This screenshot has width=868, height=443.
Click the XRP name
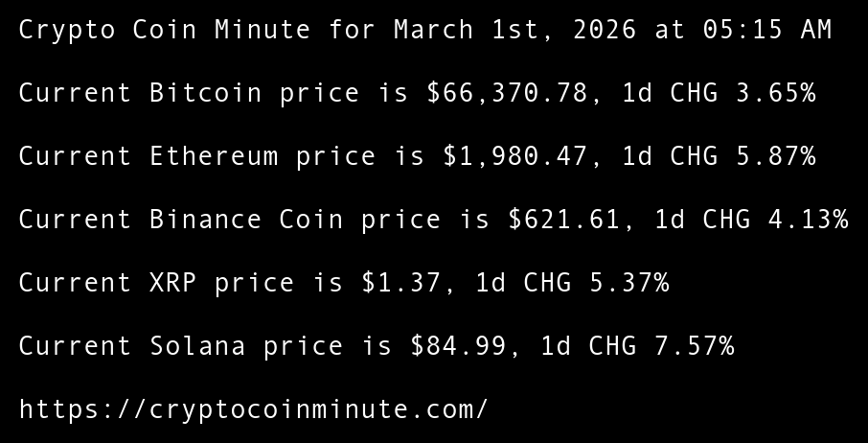[172, 283]
